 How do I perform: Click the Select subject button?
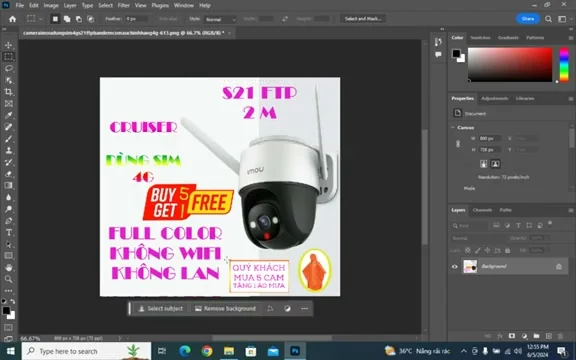161,309
